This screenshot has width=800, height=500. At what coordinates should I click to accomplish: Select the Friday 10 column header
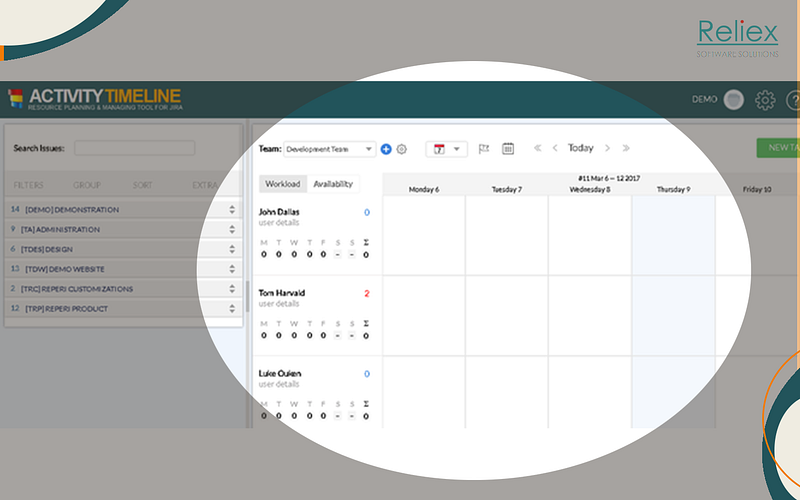pos(757,189)
